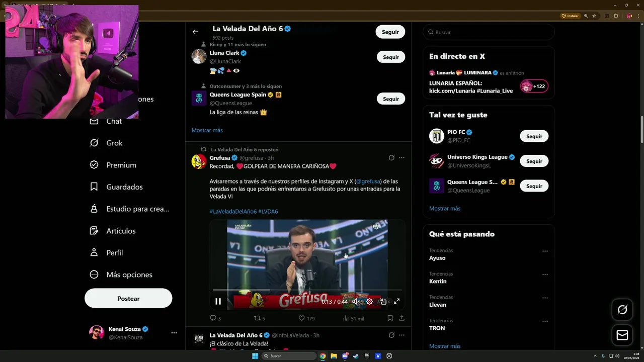Join Lunaria live space +122 listeners
This screenshot has width=644, height=362.
tap(534, 86)
